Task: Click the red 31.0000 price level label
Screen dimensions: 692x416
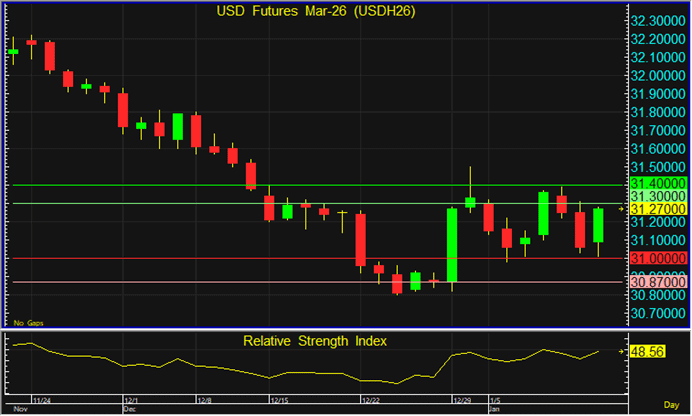Action: tap(657, 259)
